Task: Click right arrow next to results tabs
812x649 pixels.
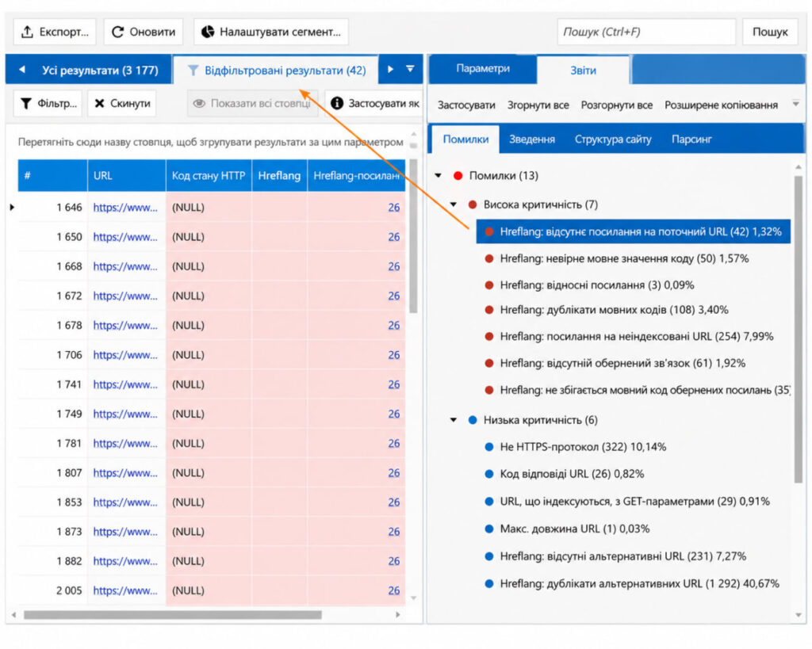Action: coord(390,69)
